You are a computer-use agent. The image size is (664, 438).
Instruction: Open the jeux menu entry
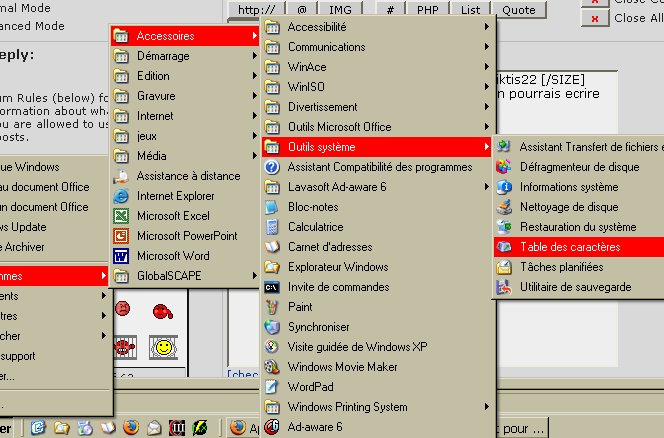pos(185,136)
